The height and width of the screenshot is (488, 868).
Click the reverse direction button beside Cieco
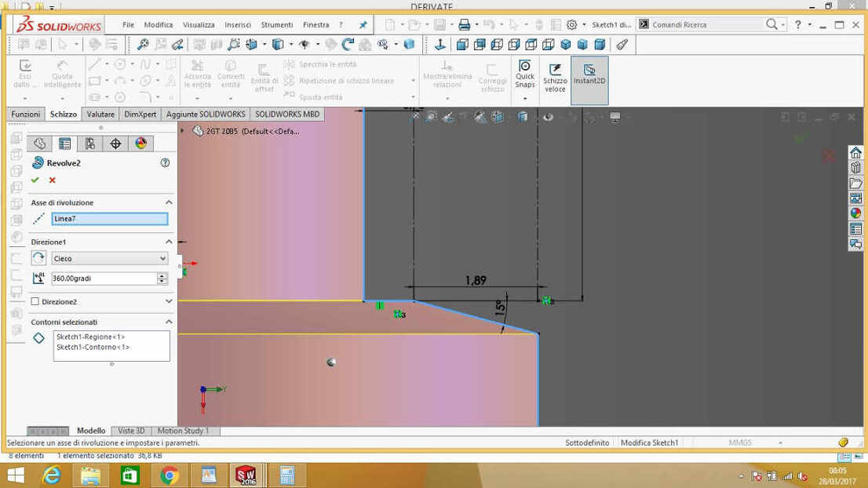click(x=38, y=258)
